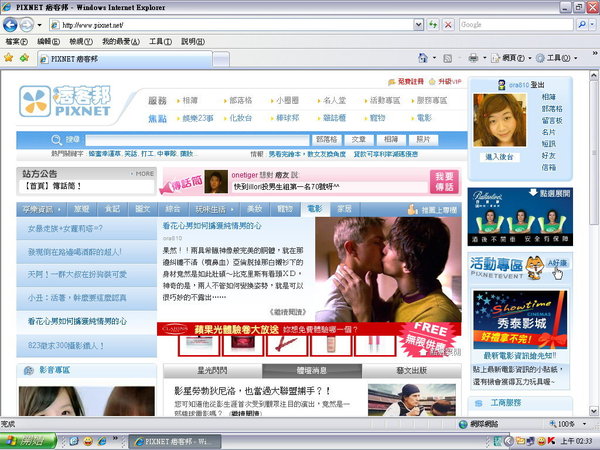Click the 進入後台 button under profile photo
600x450 pixels.
(499, 157)
